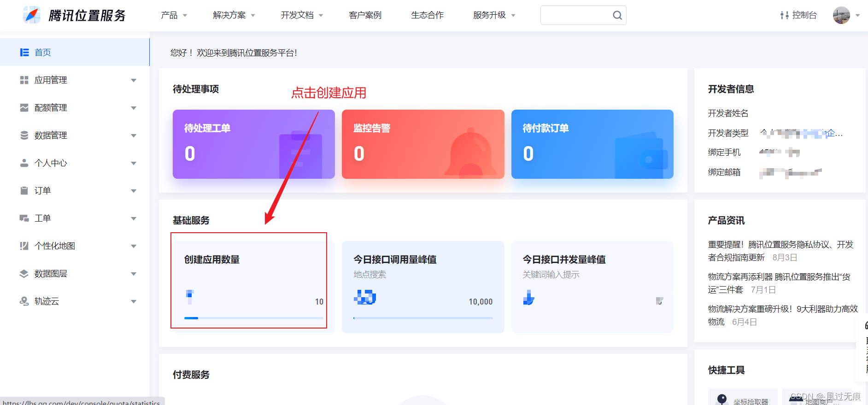
Task: Click the 轨迹云 icon
Action: (24, 301)
